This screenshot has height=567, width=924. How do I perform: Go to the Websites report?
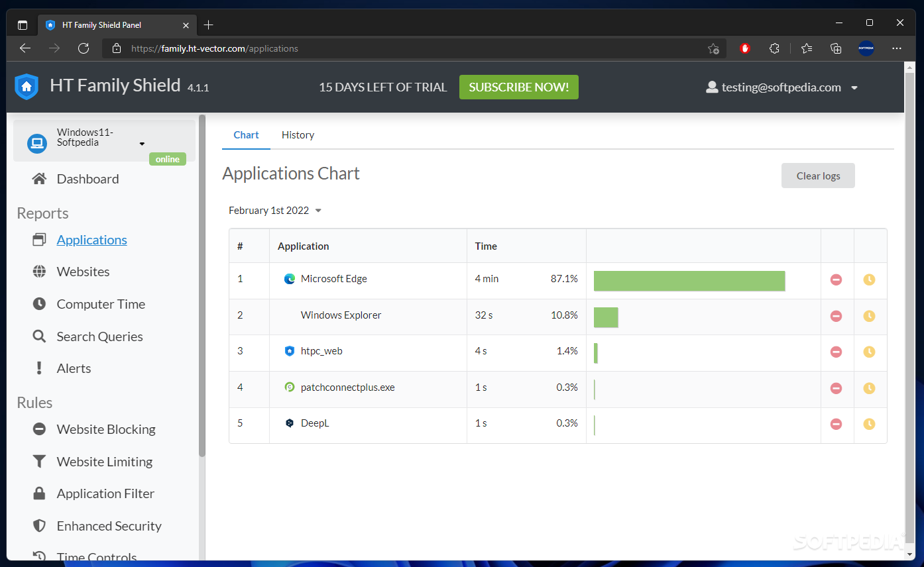click(83, 272)
